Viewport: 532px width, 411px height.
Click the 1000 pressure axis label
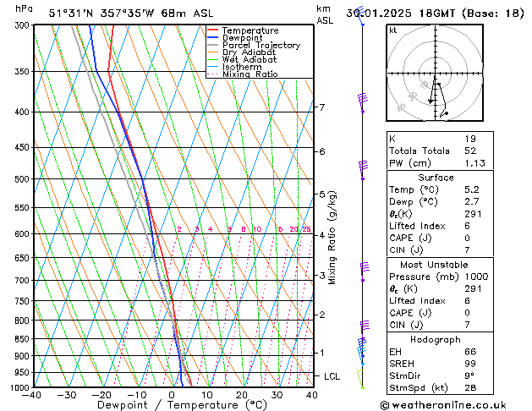(21, 387)
